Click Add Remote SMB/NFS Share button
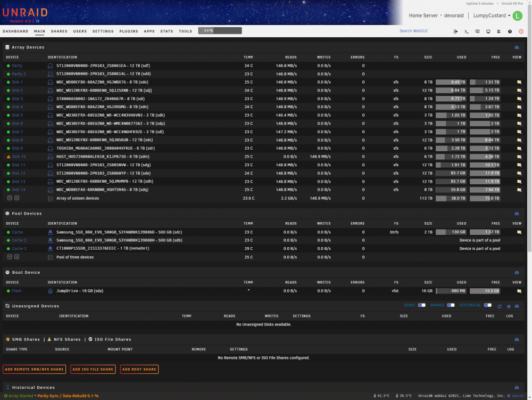The image size is (532, 400). pos(34,370)
